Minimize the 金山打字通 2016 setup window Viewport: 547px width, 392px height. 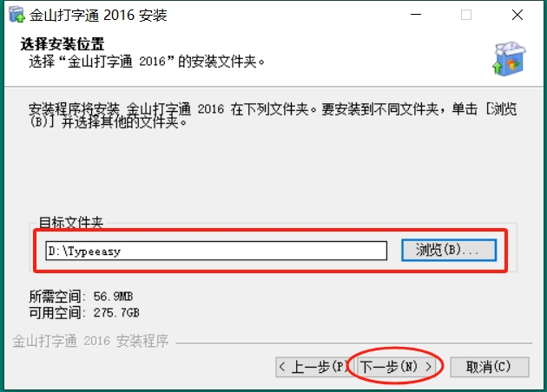coord(416,15)
